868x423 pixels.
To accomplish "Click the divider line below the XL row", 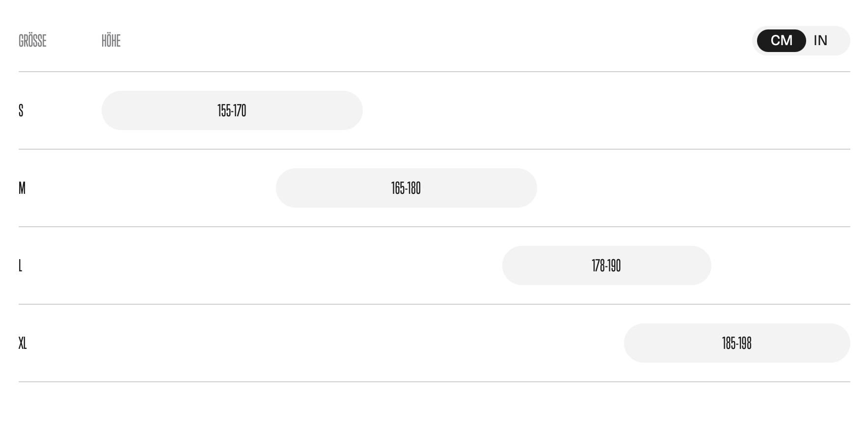I will [434, 382].
